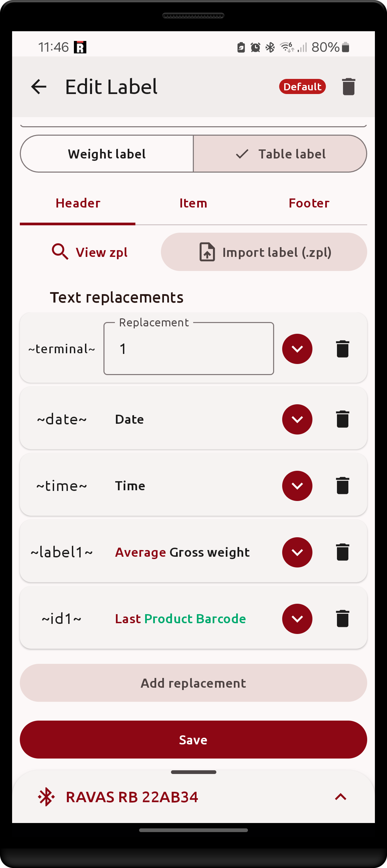387x868 pixels.
Task: Select the Weight label option
Action: [x=107, y=154]
